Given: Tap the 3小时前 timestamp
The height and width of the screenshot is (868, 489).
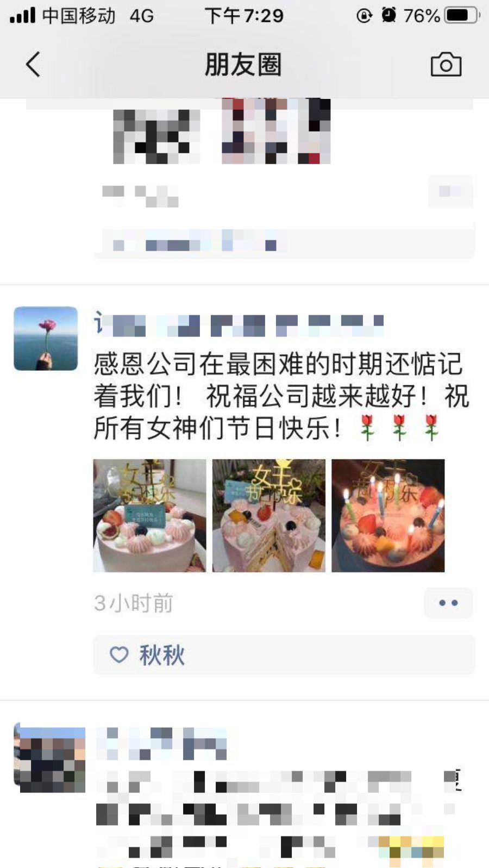Looking at the screenshot, I should click(x=134, y=603).
